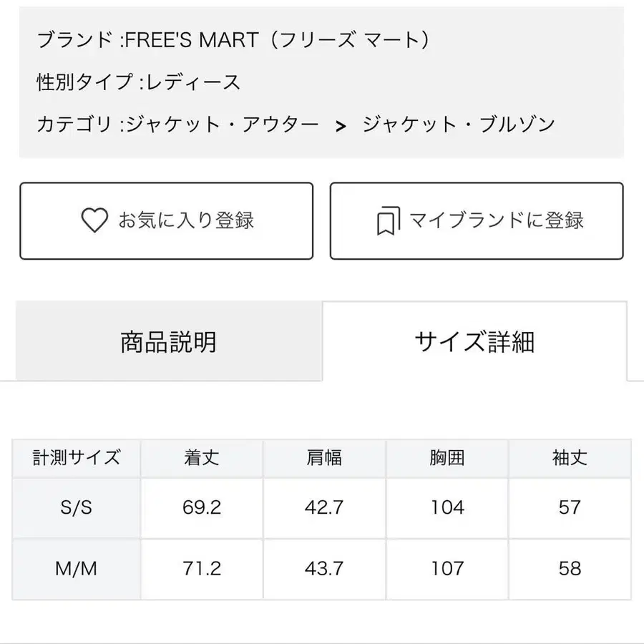The height and width of the screenshot is (644, 644).
Task: Click the 袖丈 column header
Action: coord(569,457)
